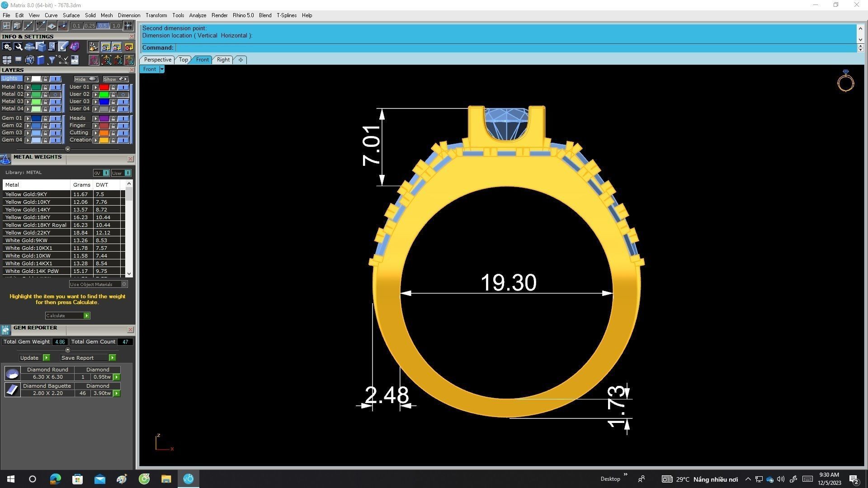
Task: Click the wrench options icon in Info & Settings
Action: click(18, 47)
